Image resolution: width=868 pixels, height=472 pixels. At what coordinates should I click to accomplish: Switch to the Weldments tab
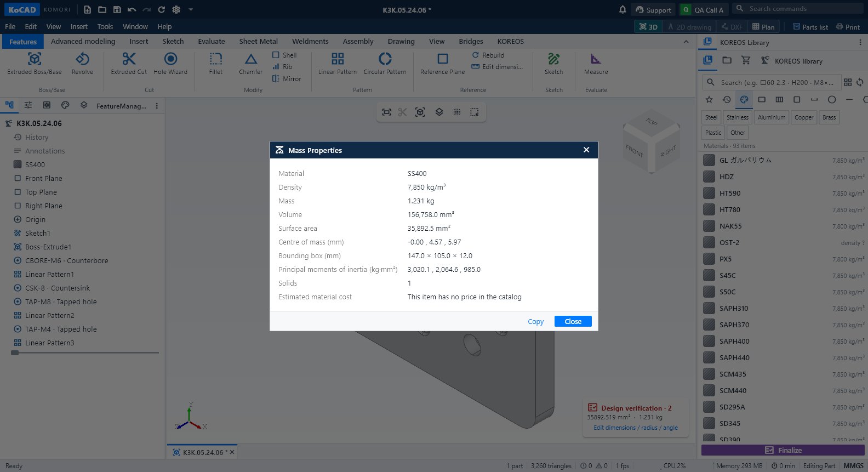pos(310,42)
